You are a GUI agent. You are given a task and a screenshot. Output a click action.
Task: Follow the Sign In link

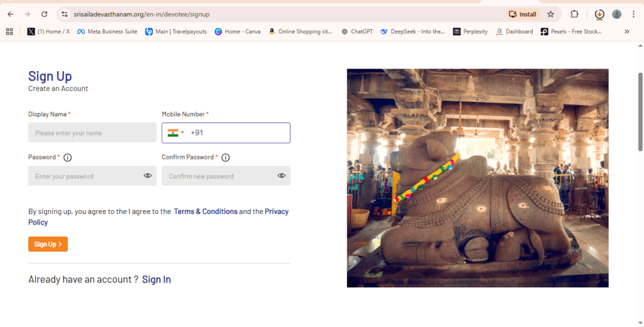pos(156,279)
